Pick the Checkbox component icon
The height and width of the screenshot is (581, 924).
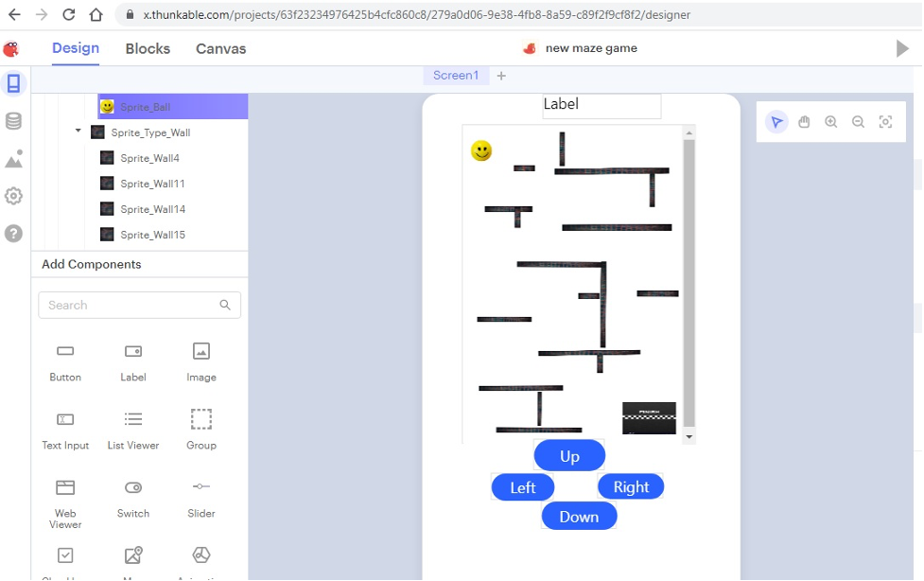pos(65,555)
